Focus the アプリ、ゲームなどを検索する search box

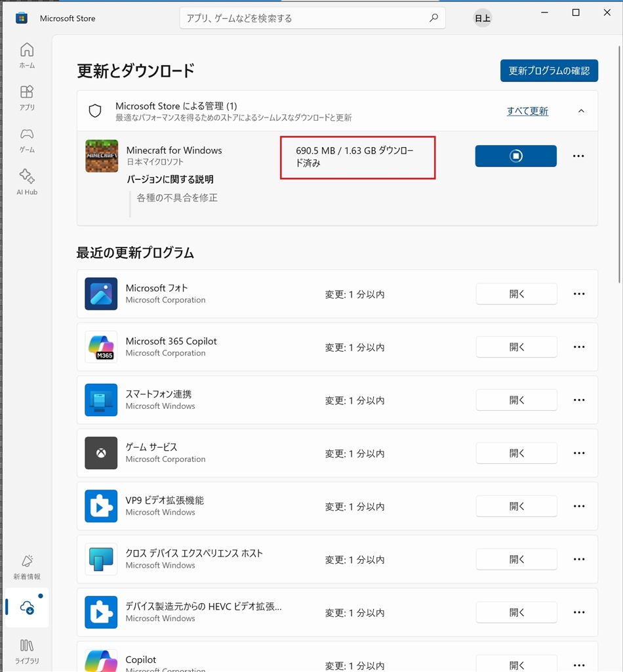[x=313, y=18]
